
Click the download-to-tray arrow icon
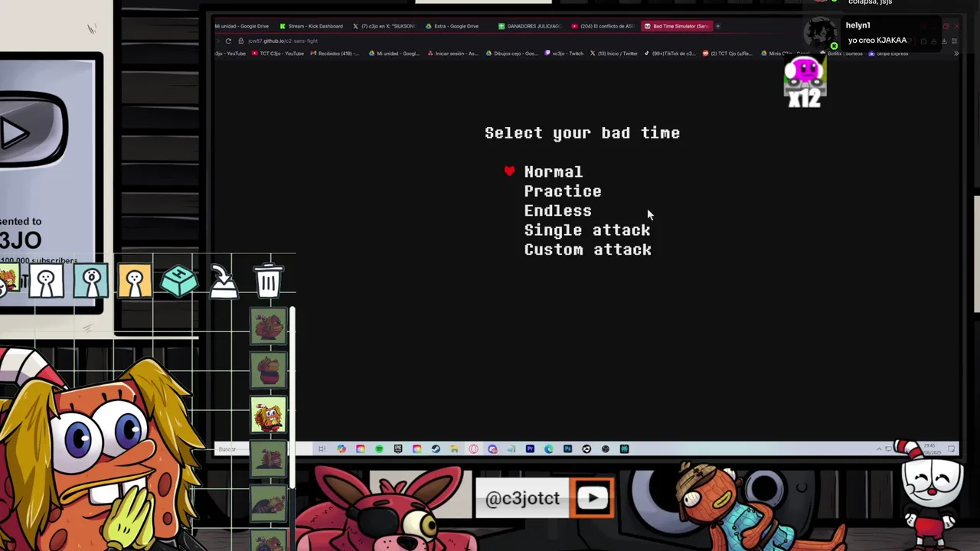point(224,282)
